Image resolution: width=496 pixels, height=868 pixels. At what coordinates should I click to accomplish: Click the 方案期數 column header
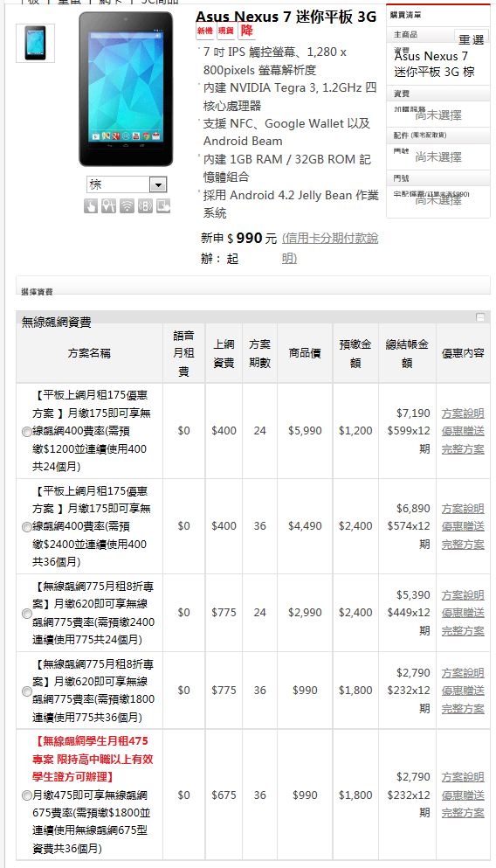pos(259,353)
